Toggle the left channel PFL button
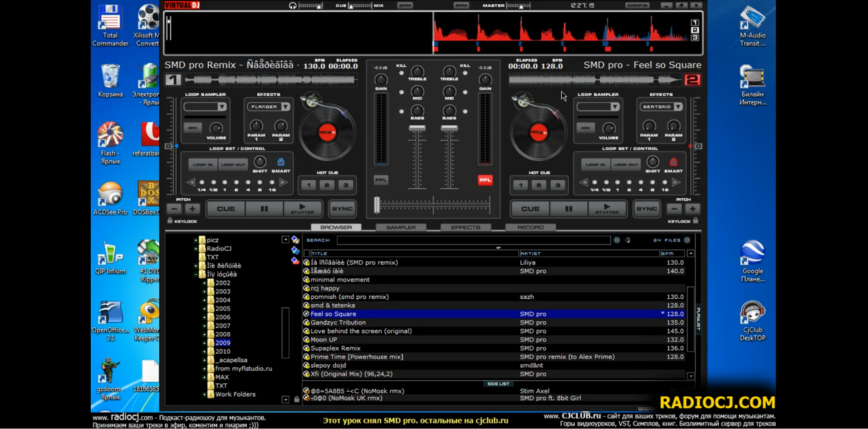Viewport: 868px width, 429px height. pos(381,180)
